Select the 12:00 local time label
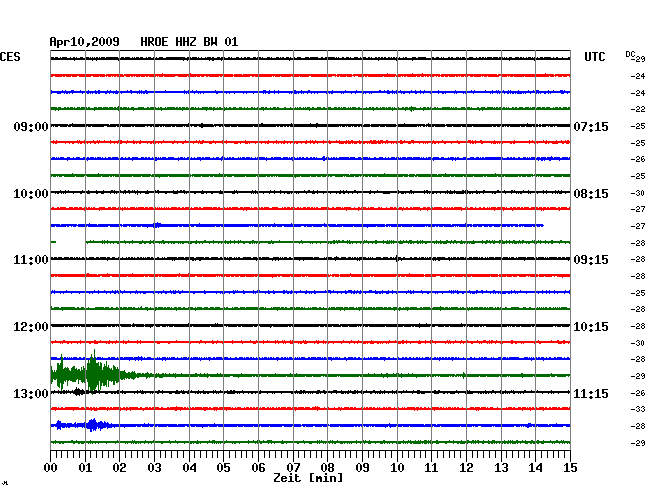The image size is (650, 494). pyautogui.click(x=31, y=327)
